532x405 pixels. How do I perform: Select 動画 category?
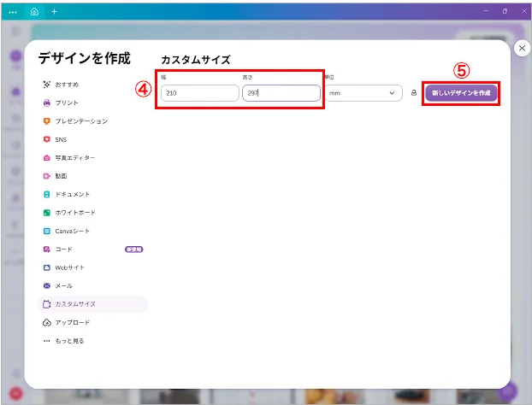click(61, 176)
